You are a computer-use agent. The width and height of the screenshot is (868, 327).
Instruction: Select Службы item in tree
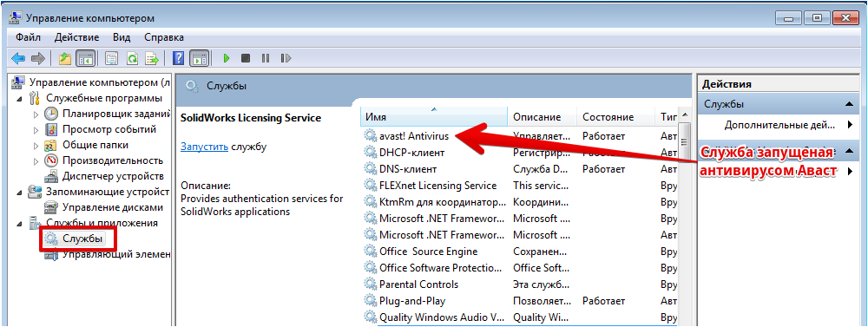point(82,239)
